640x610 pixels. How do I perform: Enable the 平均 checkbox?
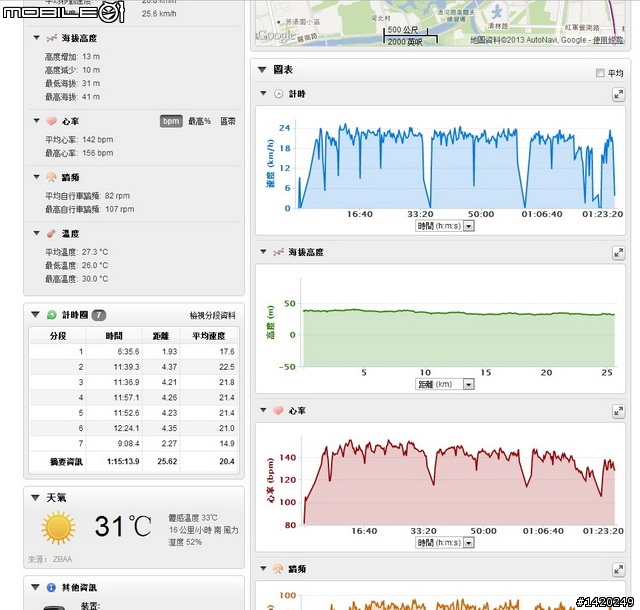click(x=600, y=73)
